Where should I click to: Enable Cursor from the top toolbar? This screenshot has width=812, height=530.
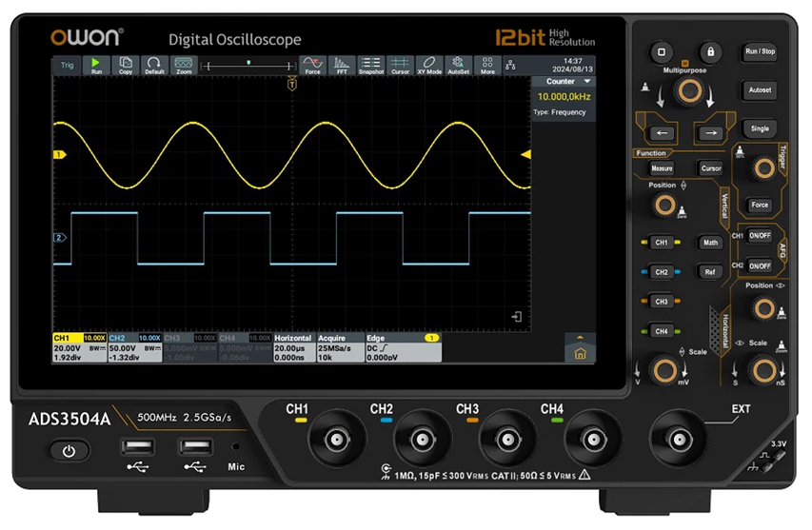401,65
